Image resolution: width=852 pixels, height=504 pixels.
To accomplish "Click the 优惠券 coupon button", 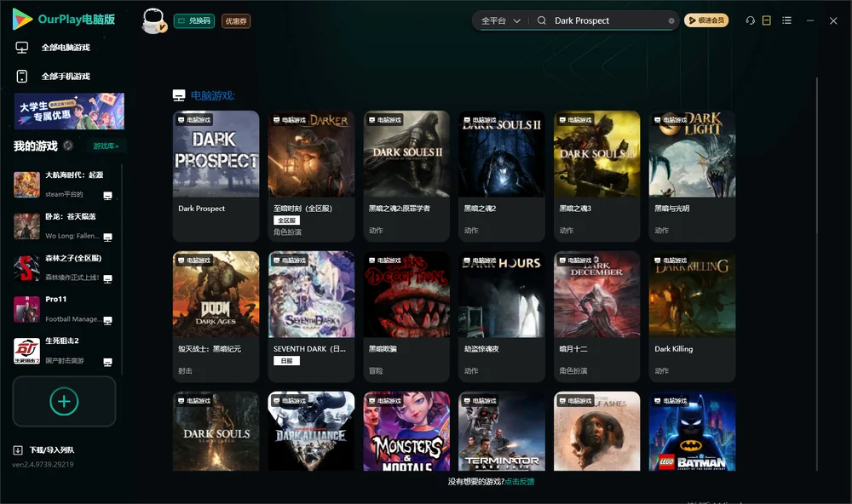I will [236, 21].
